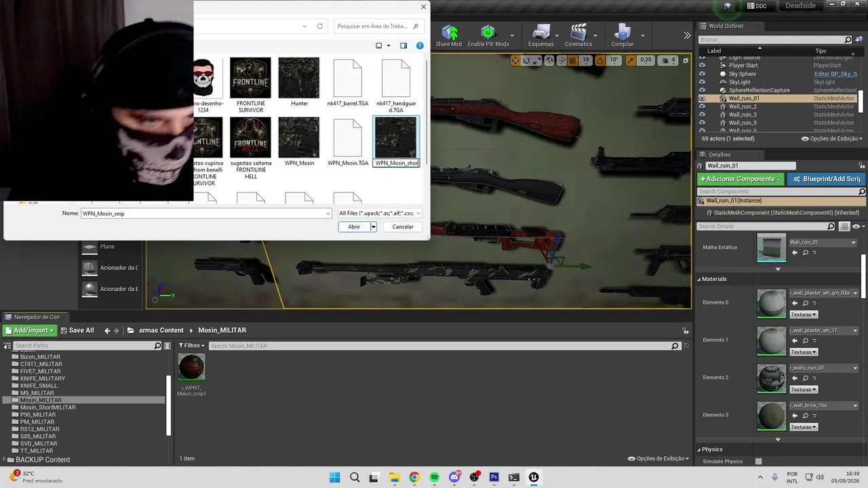Open Unreal Engine in the taskbar
868x488 pixels.
(534, 477)
